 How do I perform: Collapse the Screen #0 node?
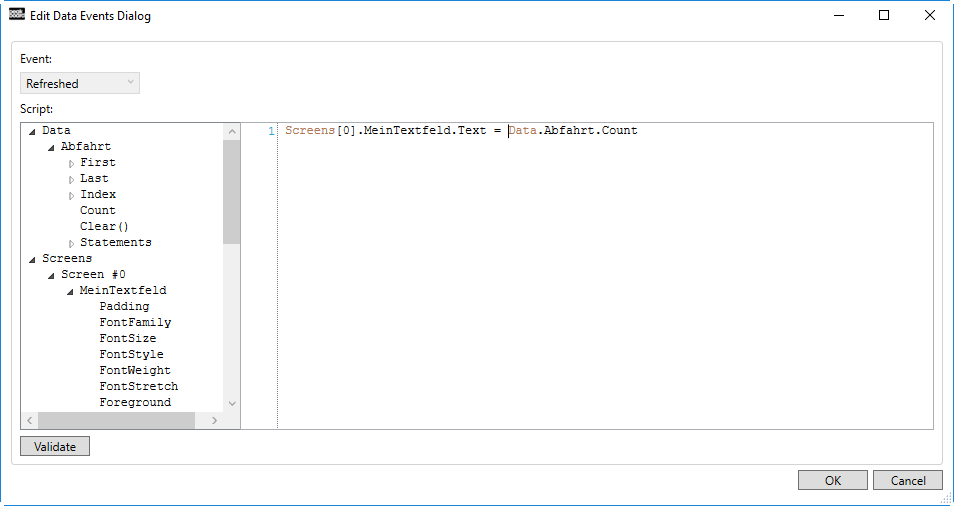pos(52,276)
